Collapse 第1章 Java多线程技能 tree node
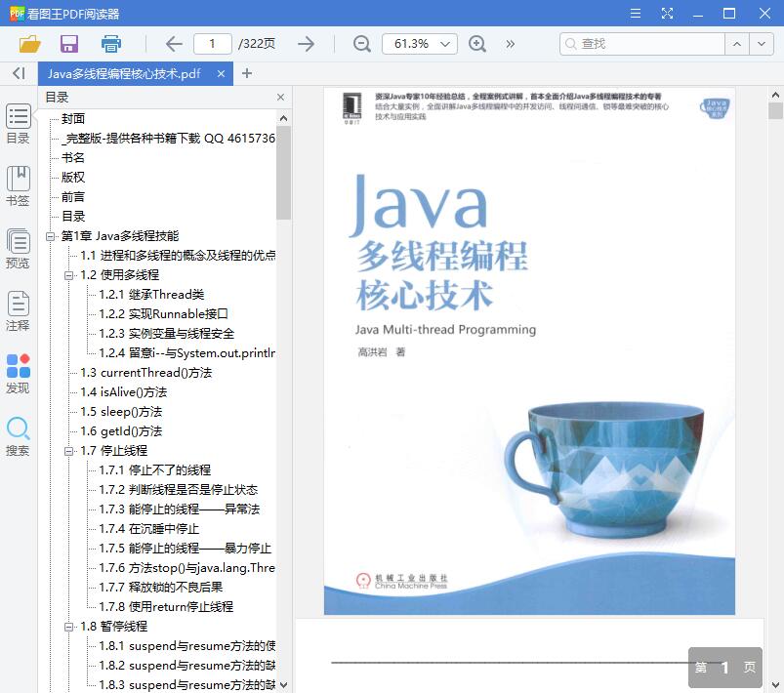Viewport: 784px width, 693px height. pyautogui.click(x=50, y=236)
